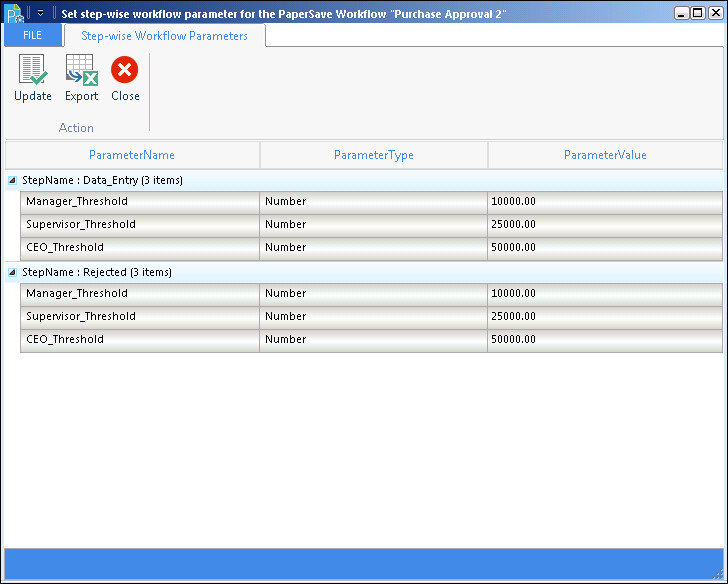
Task: Click Number type for Data_Entry Manager_Threshold
Action: 373,201
